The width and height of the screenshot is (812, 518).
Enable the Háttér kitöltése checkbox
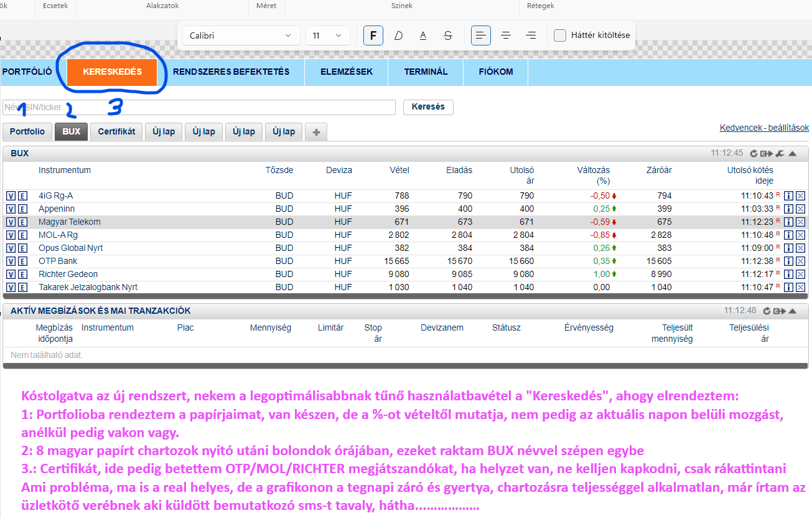(x=560, y=35)
